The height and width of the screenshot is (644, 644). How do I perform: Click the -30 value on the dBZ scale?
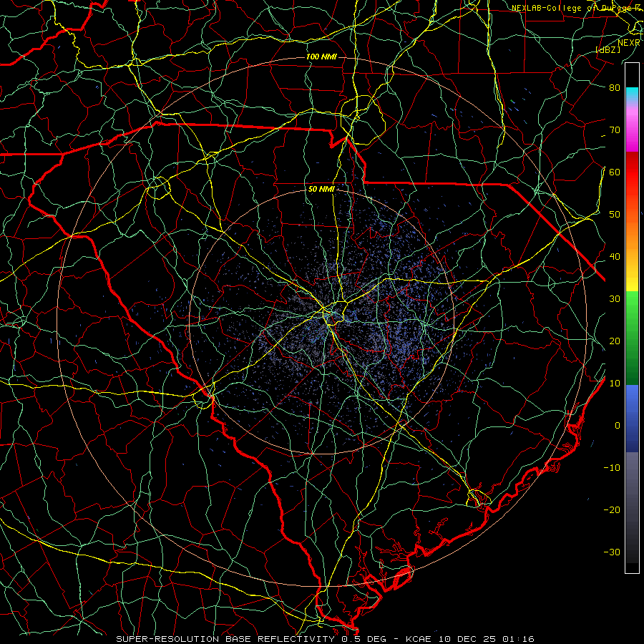tap(612, 552)
